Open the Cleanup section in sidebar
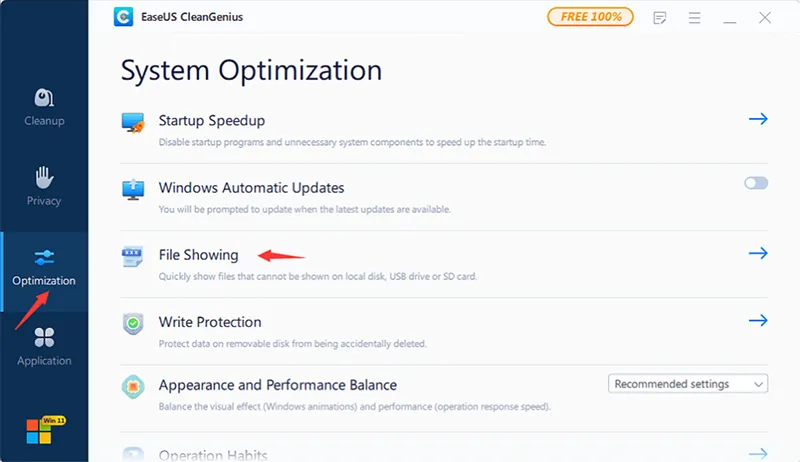The image size is (800, 462). [x=44, y=108]
